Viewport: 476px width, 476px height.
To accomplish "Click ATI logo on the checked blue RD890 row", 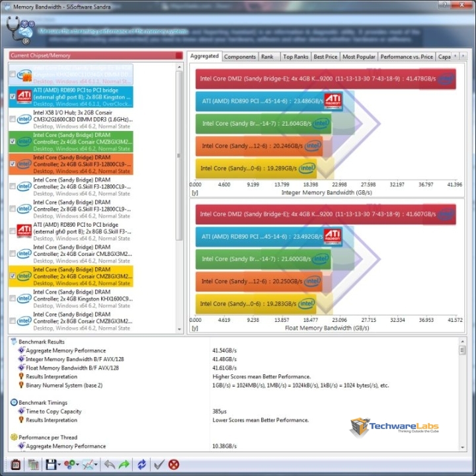I will 24,97.
